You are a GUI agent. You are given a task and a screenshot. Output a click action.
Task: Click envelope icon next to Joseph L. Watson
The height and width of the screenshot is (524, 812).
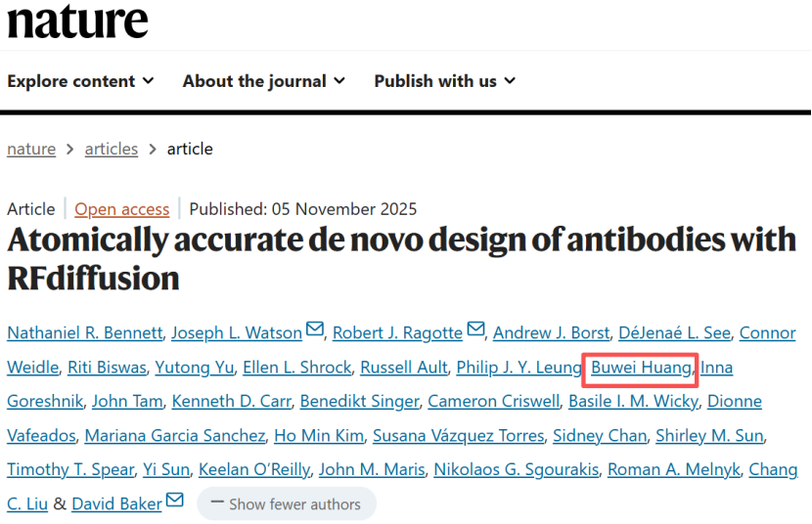(315, 330)
